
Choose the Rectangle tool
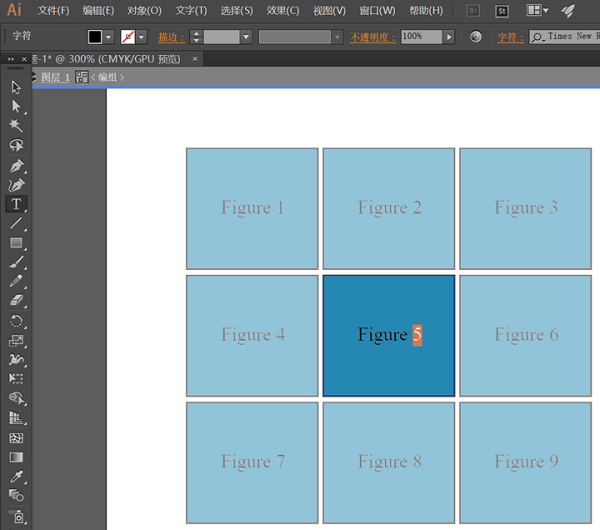point(16,243)
